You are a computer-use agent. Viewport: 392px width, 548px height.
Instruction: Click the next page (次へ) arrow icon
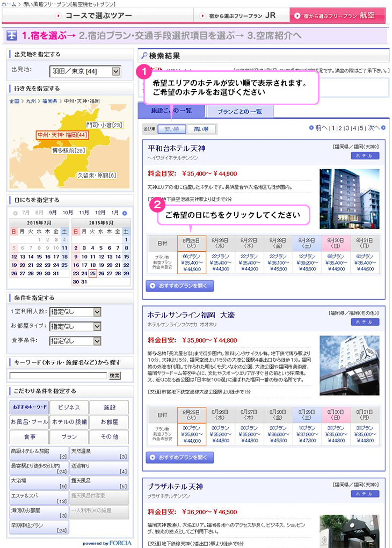pos(383,128)
